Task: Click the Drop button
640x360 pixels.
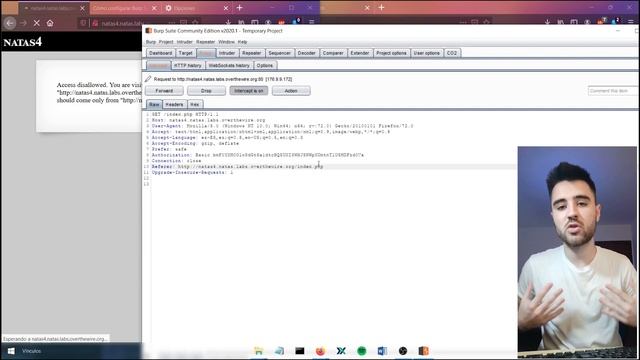Action: [206, 91]
